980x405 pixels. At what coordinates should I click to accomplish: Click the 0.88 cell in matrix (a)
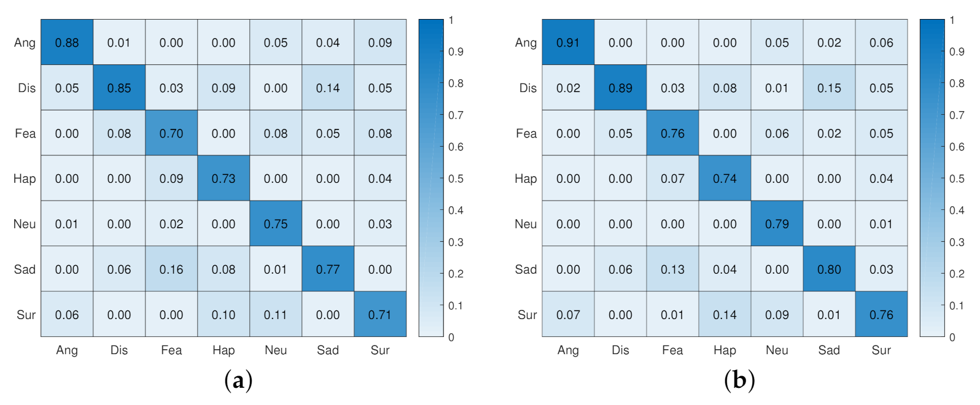pyautogui.click(x=67, y=42)
